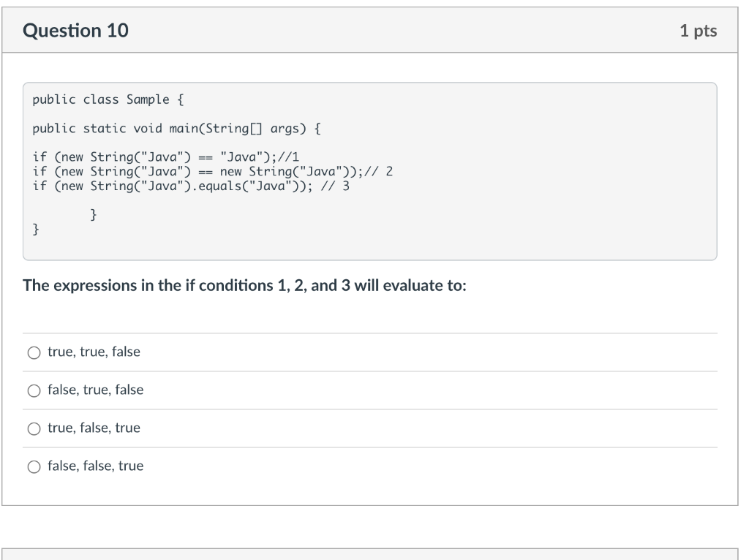749x560 pixels.
Task: Click the indented closing brace of main
Action: (x=94, y=215)
